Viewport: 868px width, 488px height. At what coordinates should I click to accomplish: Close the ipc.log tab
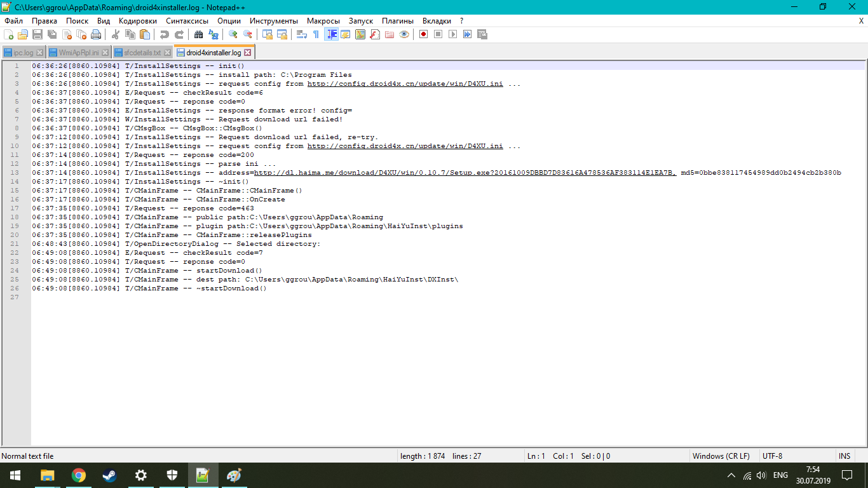(40, 53)
